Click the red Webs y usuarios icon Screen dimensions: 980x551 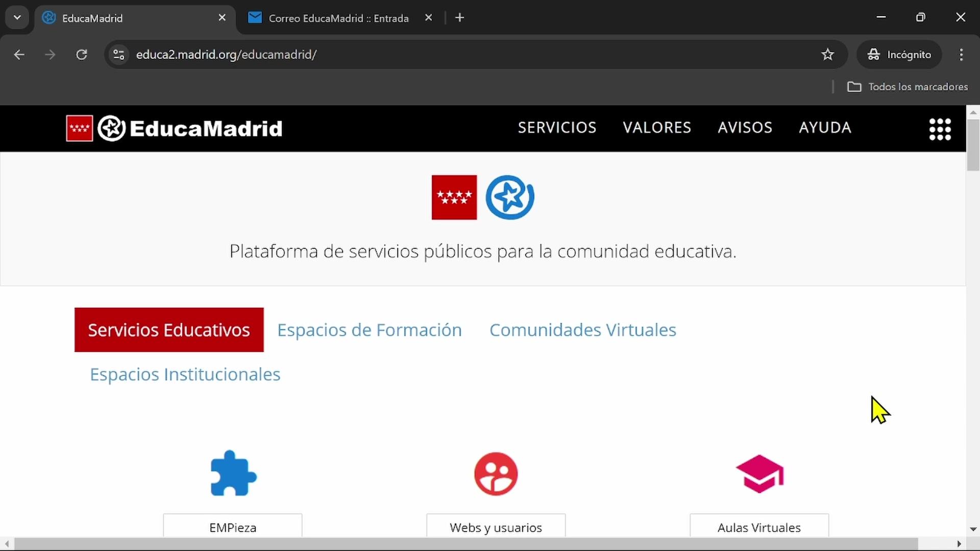pyautogui.click(x=496, y=474)
